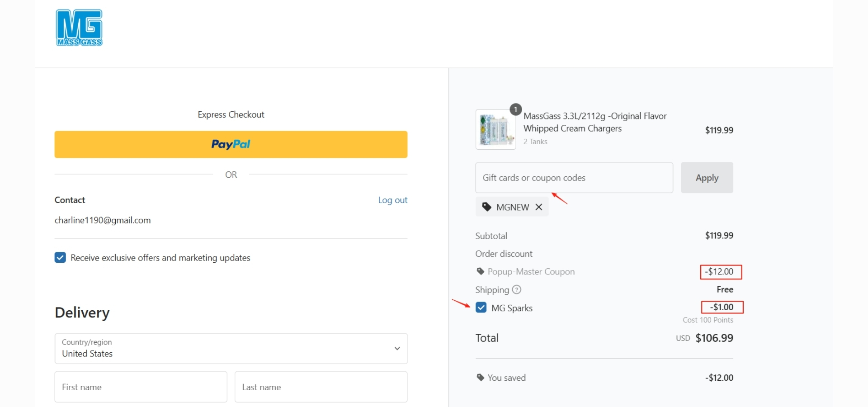Image resolution: width=868 pixels, height=407 pixels.
Task: Uncheck receive exclusive offers and marketing updates
Action: (x=60, y=258)
